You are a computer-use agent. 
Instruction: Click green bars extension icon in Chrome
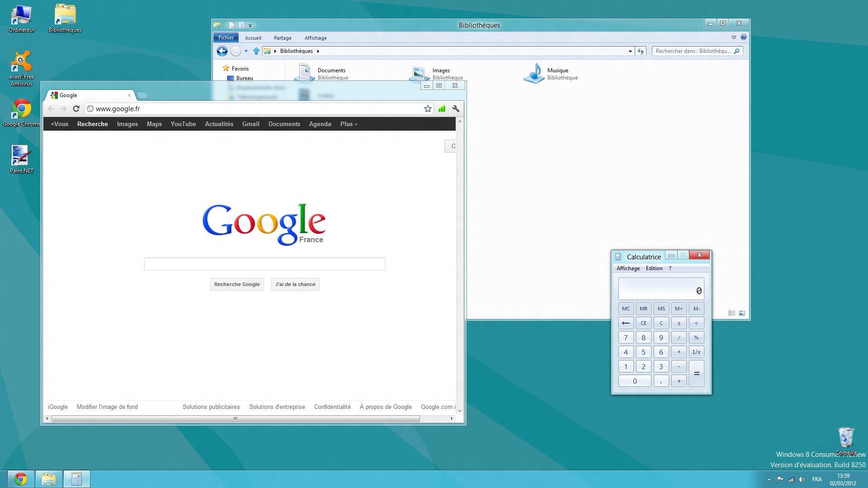[442, 108]
